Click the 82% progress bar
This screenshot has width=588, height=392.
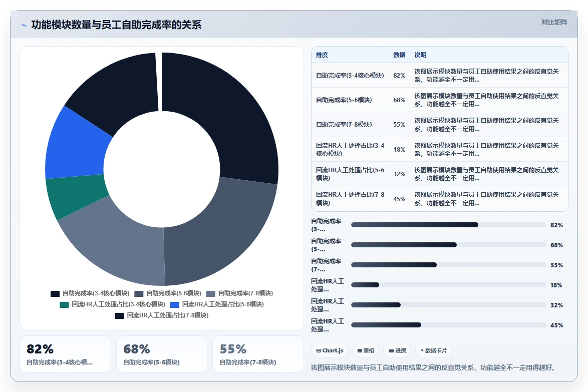pos(448,225)
